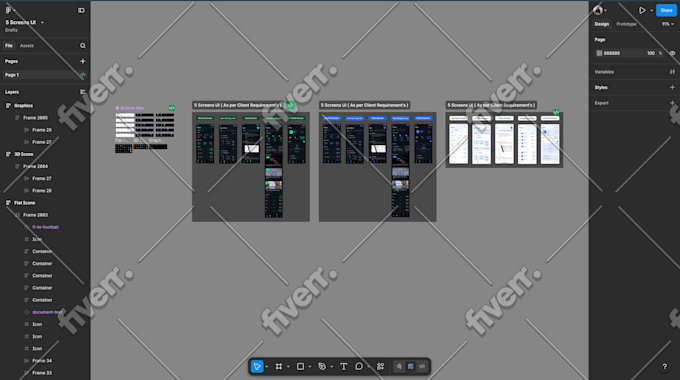The height and width of the screenshot is (380, 680).
Task: Click the Flat Icons section icon in Layers
Action: tap(8, 203)
